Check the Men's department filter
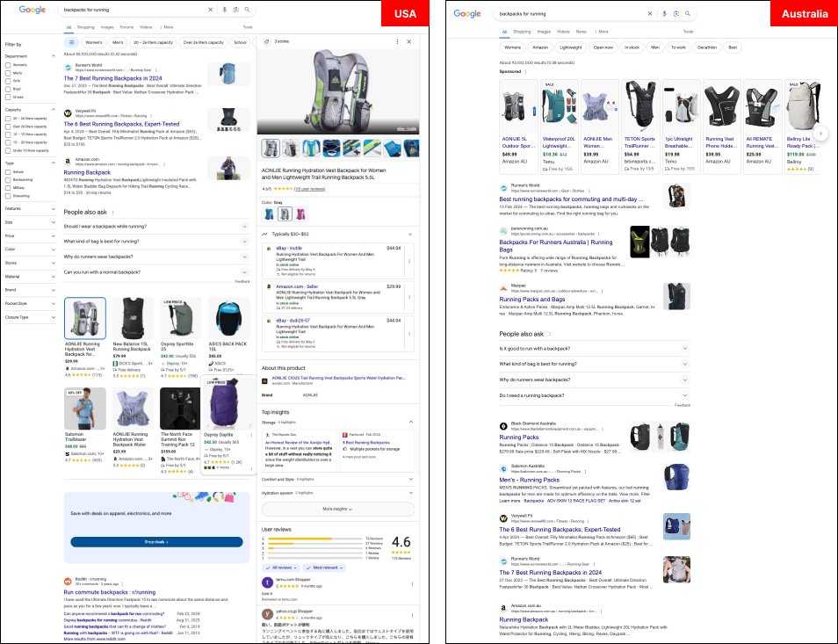The width and height of the screenshot is (838, 644). [x=8, y=73]
